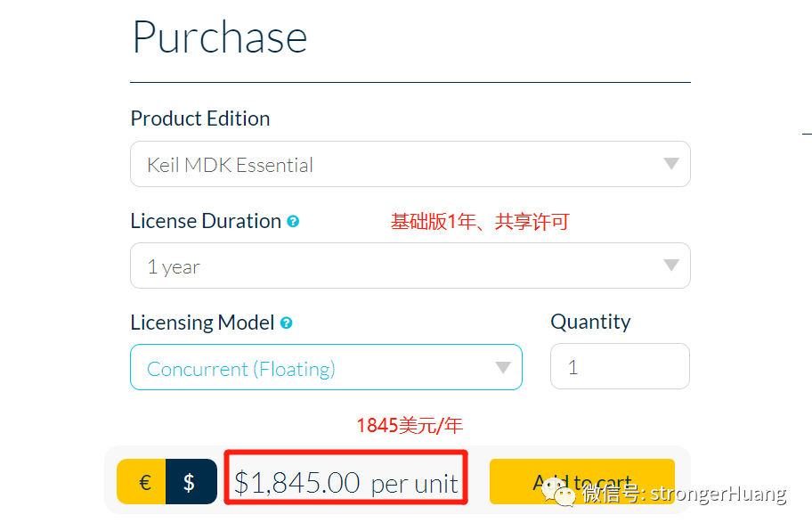Focus the Quantity input field

(x=620, y=366)
